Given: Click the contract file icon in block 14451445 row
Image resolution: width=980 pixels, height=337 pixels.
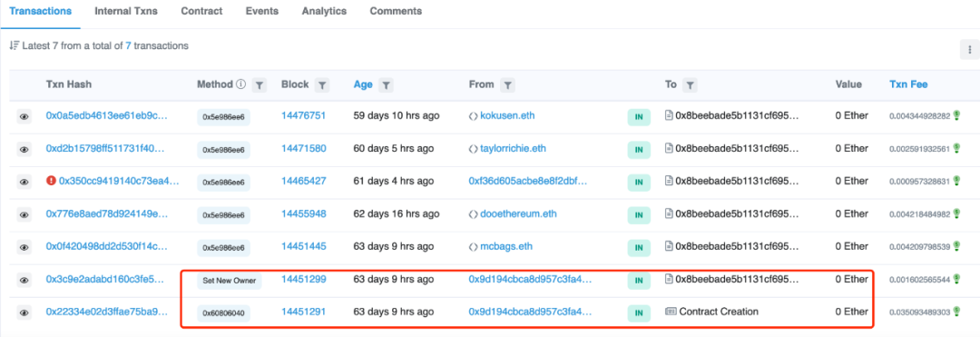Looking at the screenshot, I should [x=669, y=246].
